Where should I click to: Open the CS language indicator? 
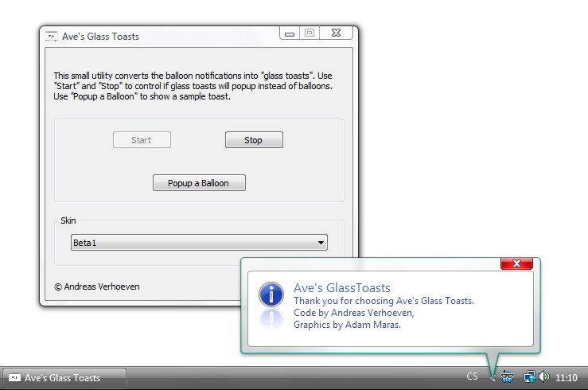(x=472, y=376)
